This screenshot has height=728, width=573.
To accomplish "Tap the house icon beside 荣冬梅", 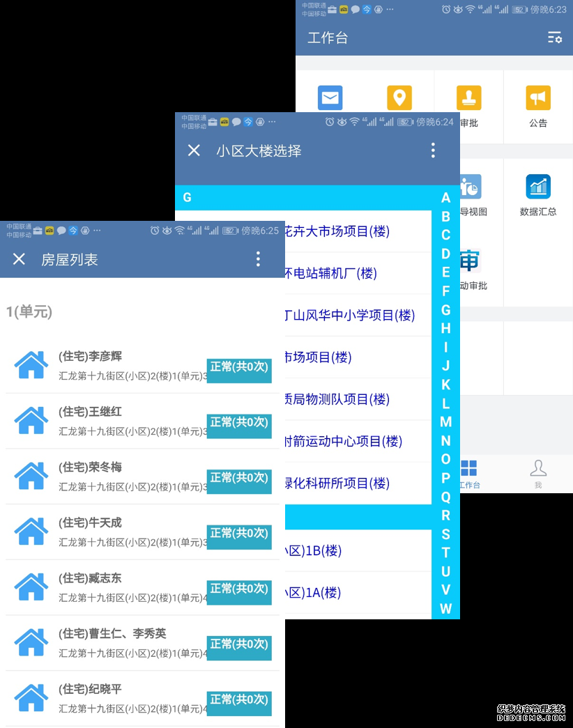I will 31,476.
